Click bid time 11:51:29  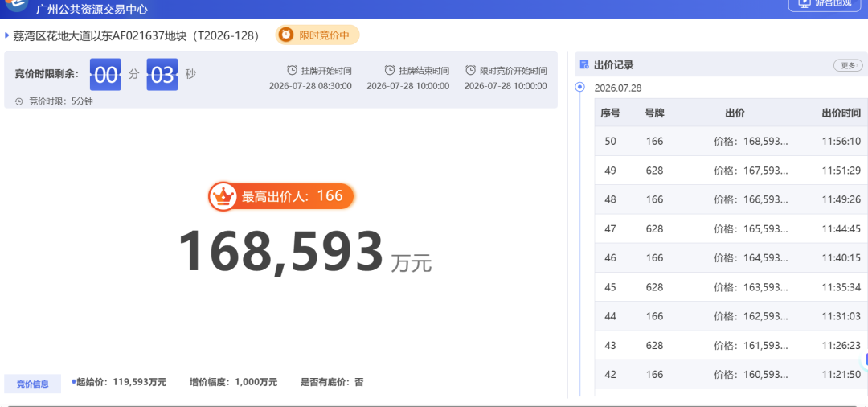(841, 171)
